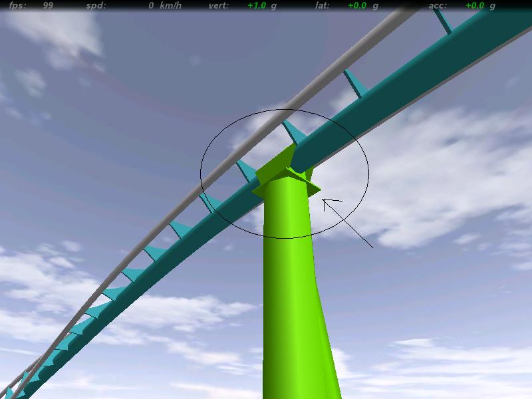Click the spd speed label
The image size is (532, 399).
(96, 6)
